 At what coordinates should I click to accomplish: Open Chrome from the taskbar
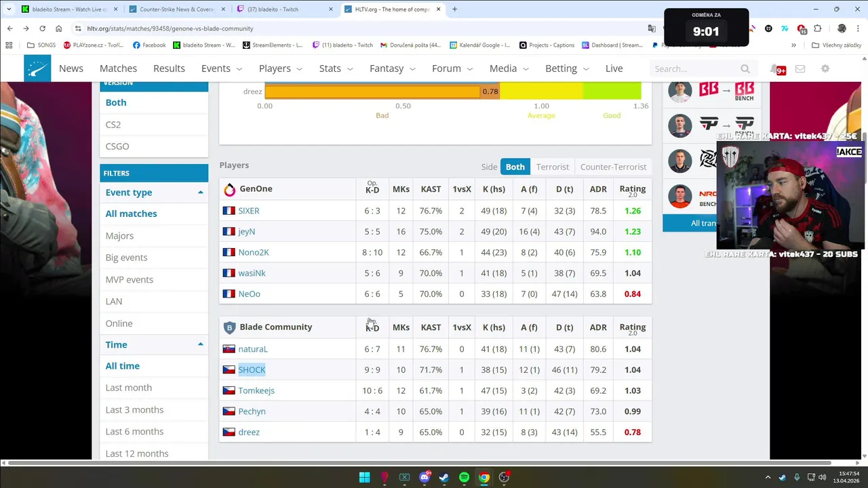484,477
